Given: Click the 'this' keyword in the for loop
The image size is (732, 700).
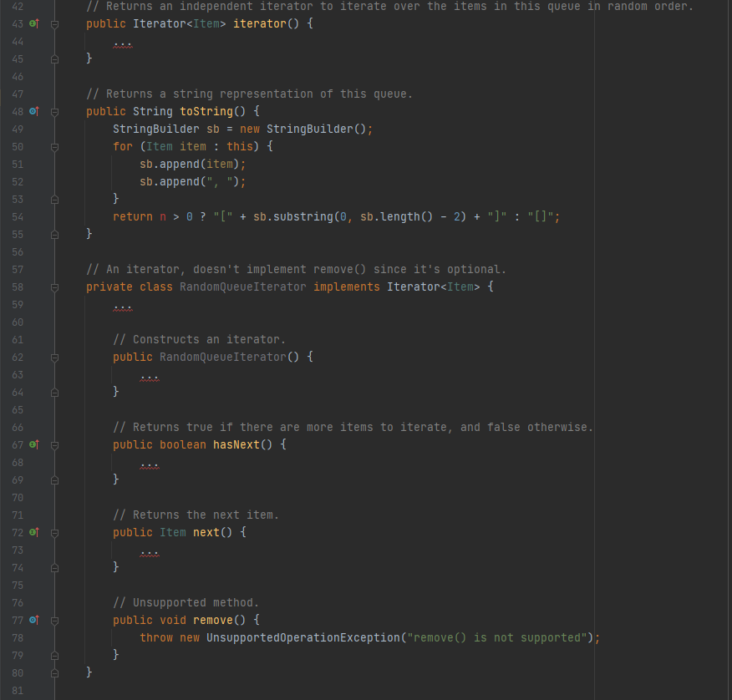Looking at the screenshot, I should click(240, 146).
